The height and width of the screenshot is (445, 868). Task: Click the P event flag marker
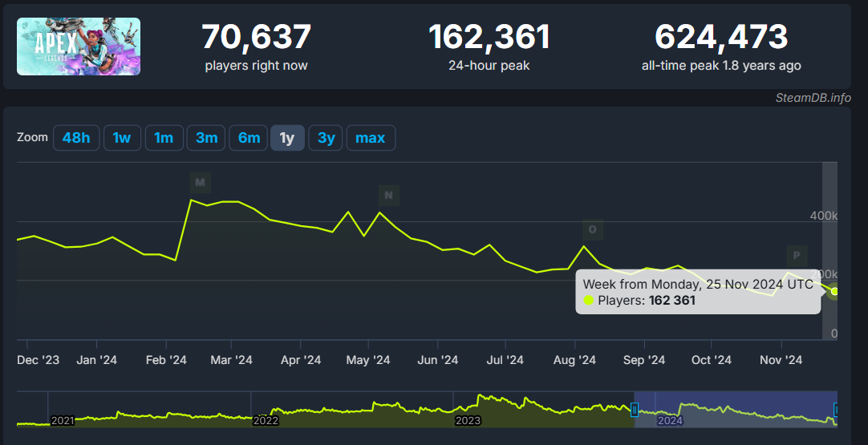797,256
